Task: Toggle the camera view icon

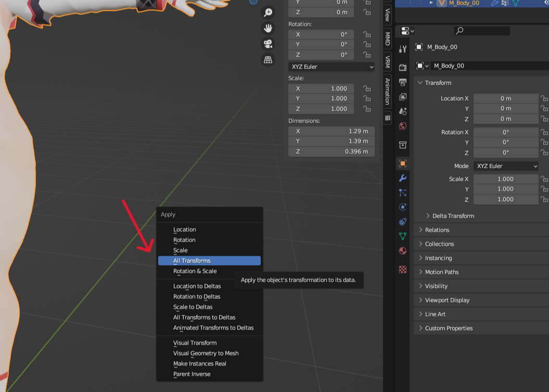Action: click(x=268, y=44)
